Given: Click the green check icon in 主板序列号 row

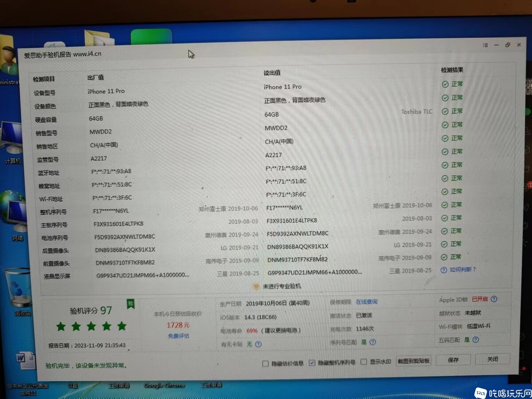Looking at the screenshot, I should 444,218.
